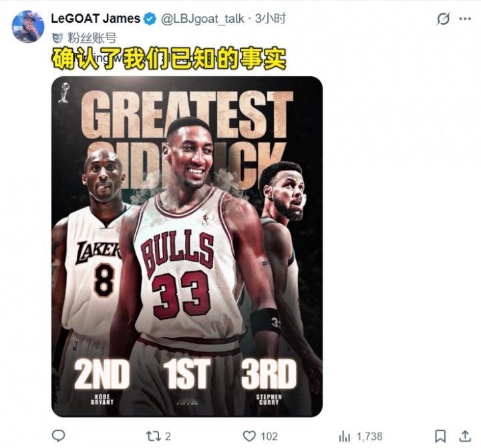The width and height of the screenshot is (481, 448).
Task: Like the post with 102 likes
Action: (x=249, y=436)
